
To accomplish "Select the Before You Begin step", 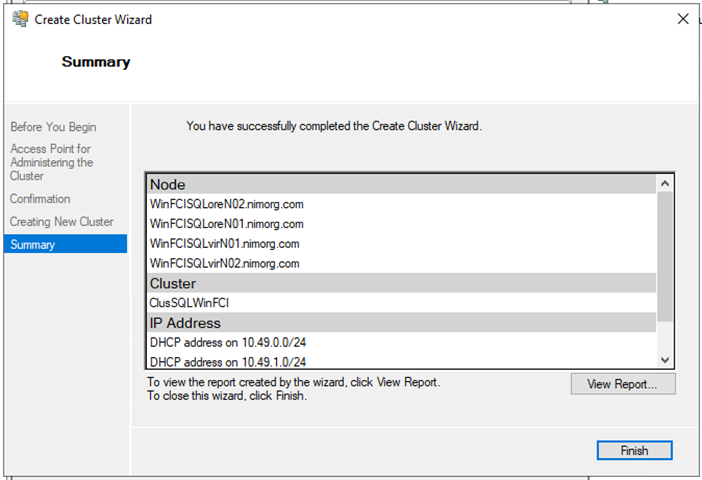I will coord(53,127).
